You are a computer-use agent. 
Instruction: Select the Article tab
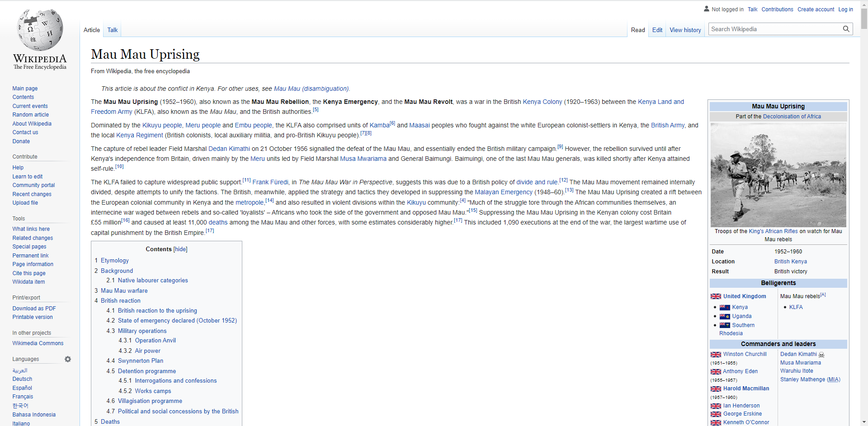[92, 30]
